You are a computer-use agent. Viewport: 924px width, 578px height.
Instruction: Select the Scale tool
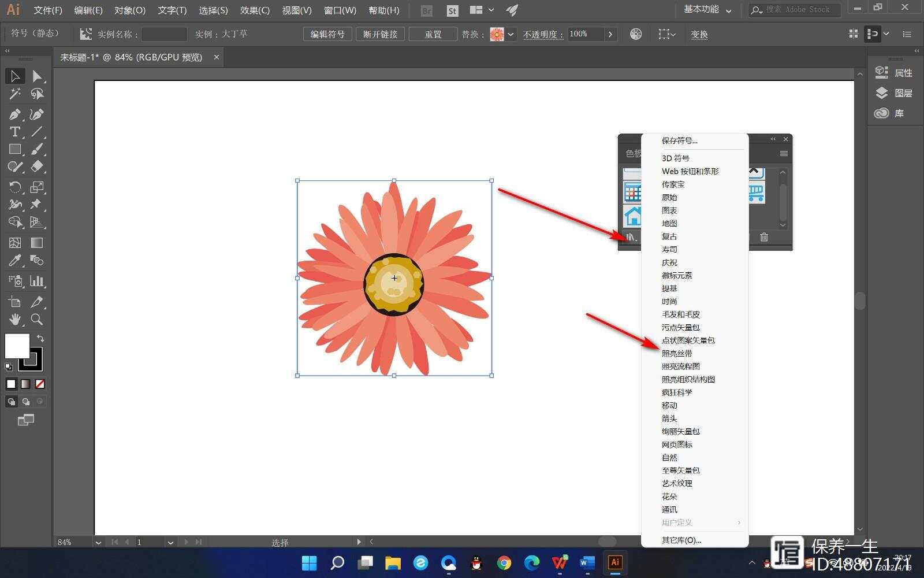[x=37, y=187]
